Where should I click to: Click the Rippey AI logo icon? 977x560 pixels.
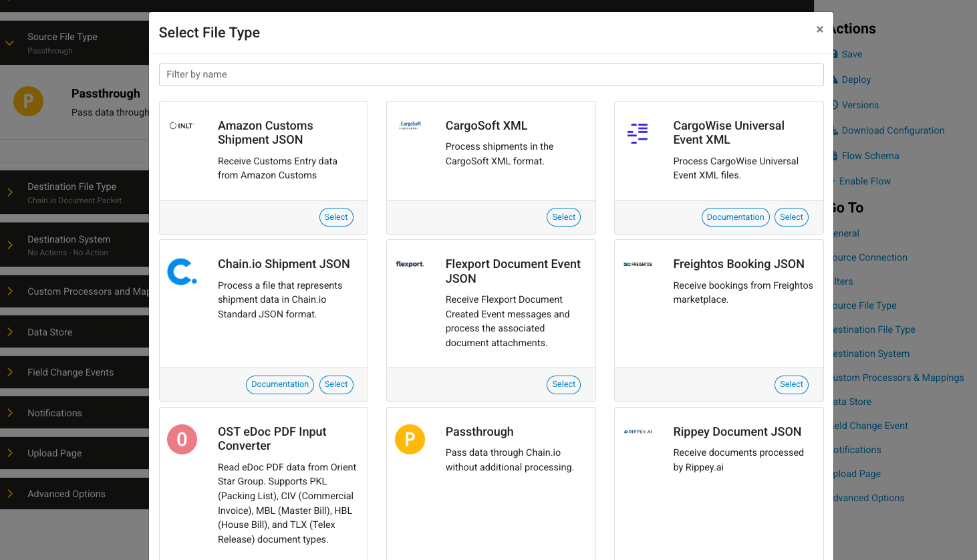[x=638, y=432]
